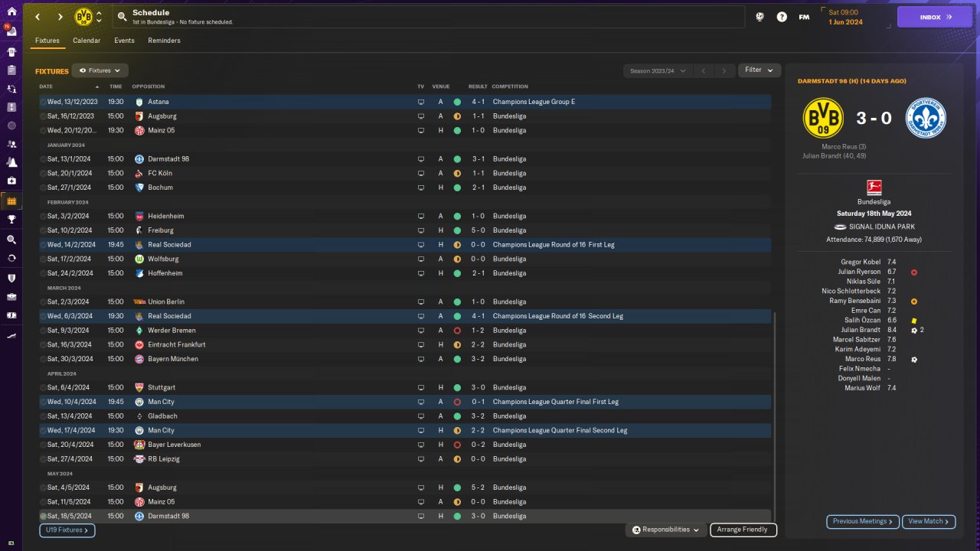Open U19 Fixtures

click(67, 530)
